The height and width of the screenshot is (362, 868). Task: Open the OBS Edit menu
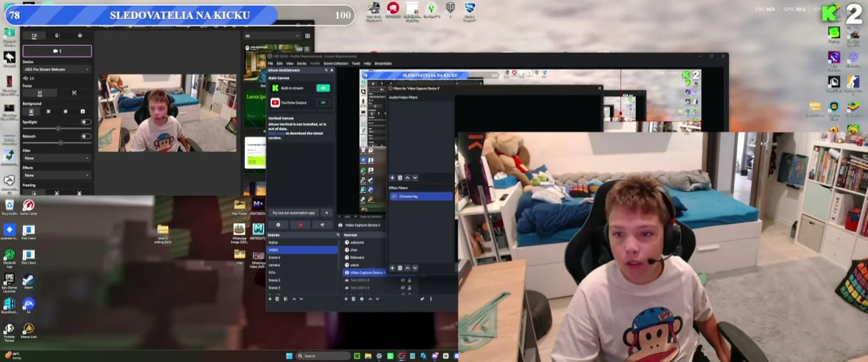click(x=279, y=63)
